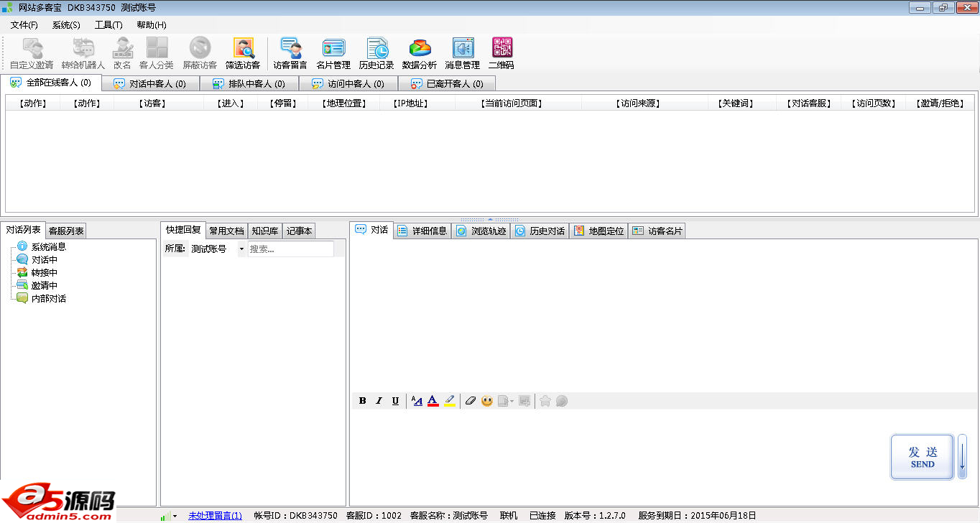This screenshot has width=980, height=523.
Task: Open 消息管理 message management
Action: tap(462, 54)
